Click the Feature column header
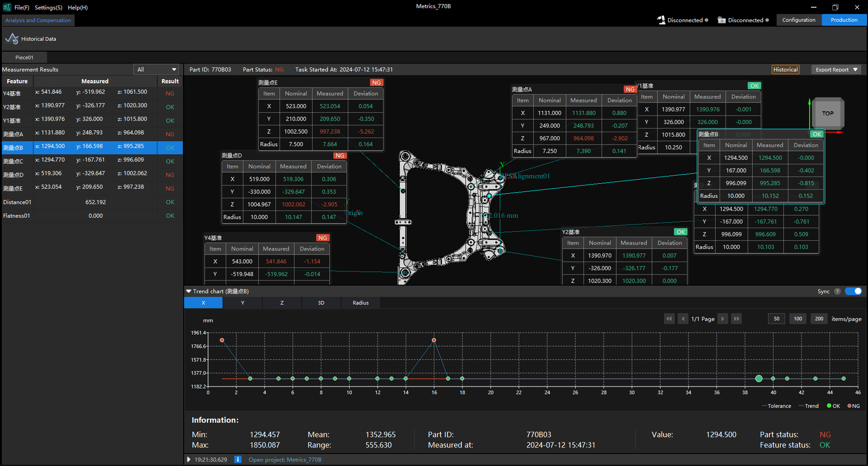This screenshot has height=466, width=868. (17, 81)
